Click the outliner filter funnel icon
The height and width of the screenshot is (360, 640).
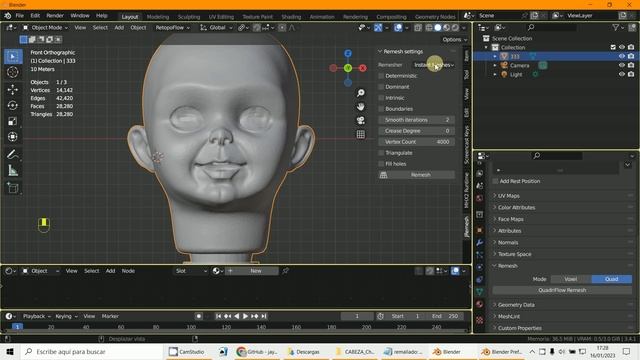pos(616,27)
